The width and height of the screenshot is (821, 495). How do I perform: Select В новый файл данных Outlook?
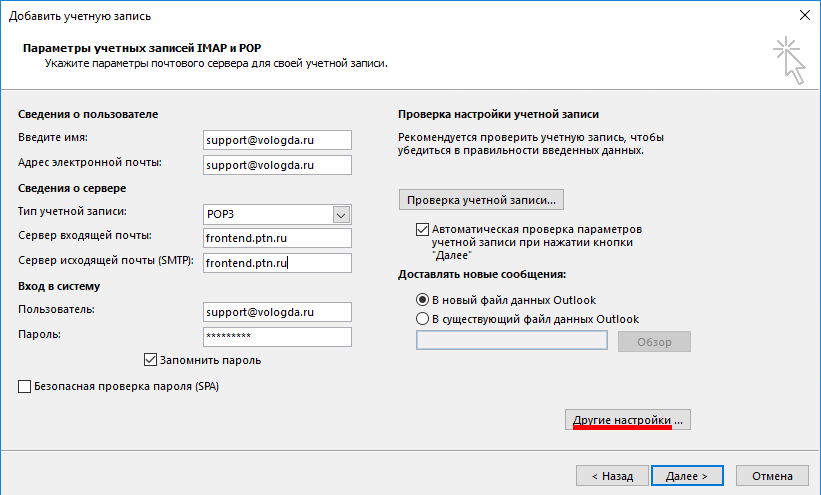(x=422, y=300)
